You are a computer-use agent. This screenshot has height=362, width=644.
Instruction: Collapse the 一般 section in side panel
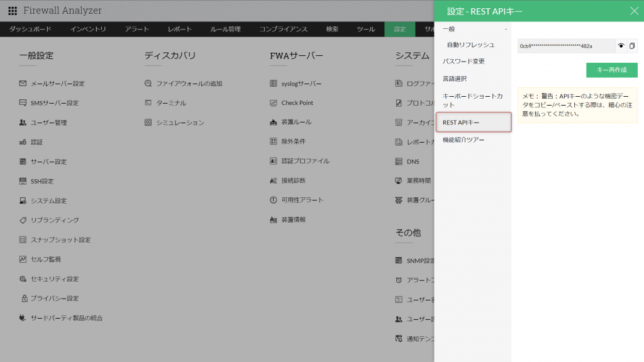click(506, 29)
